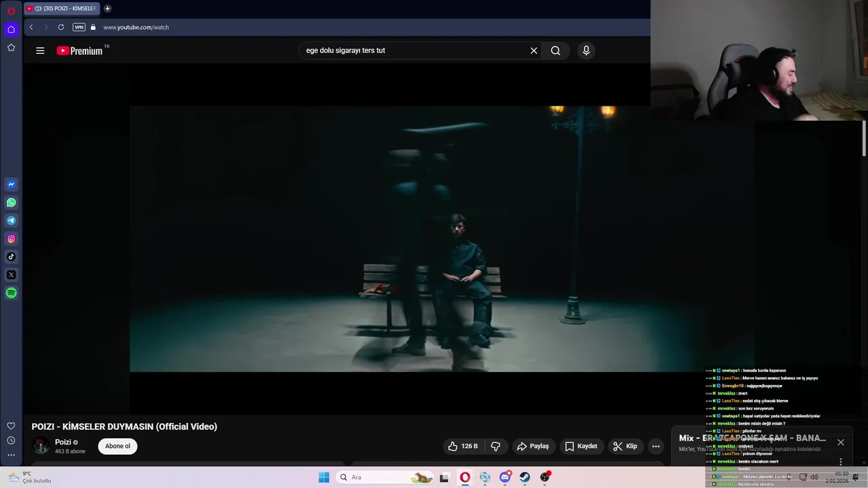This screenshot has width=868, height=488.
Task: Open the Opera taskbar icon
Action: [465, 477]
